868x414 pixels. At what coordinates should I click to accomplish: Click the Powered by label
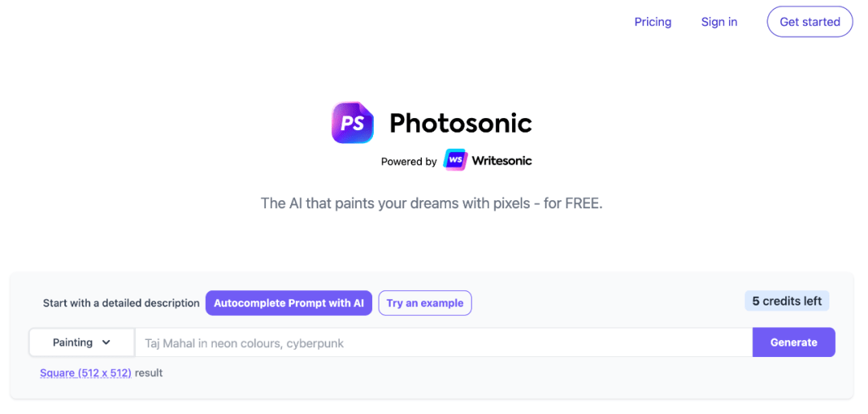pyautogui.click(x=408, y=162)
